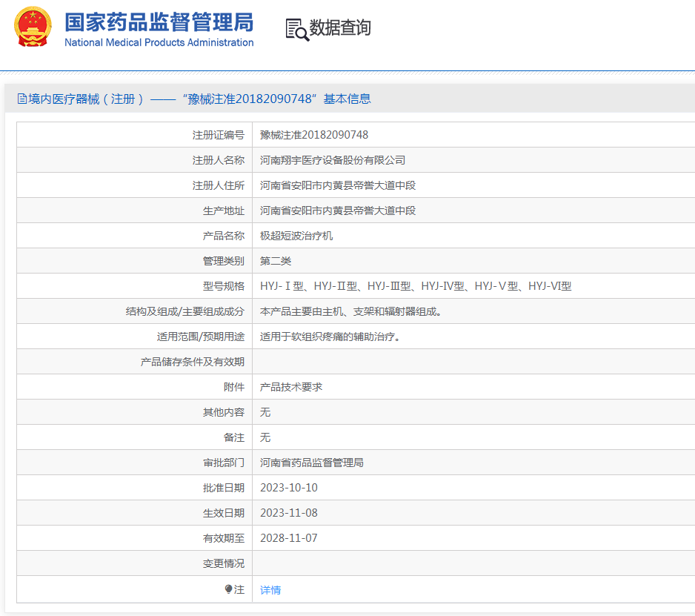This screenshot has width=695, height=616.
Task: Click the 附件 label
Action: (x=234, y=387)
